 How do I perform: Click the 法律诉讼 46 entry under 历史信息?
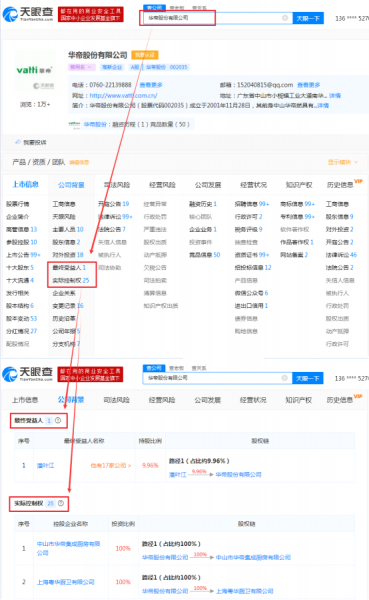[x=341, y=255]
